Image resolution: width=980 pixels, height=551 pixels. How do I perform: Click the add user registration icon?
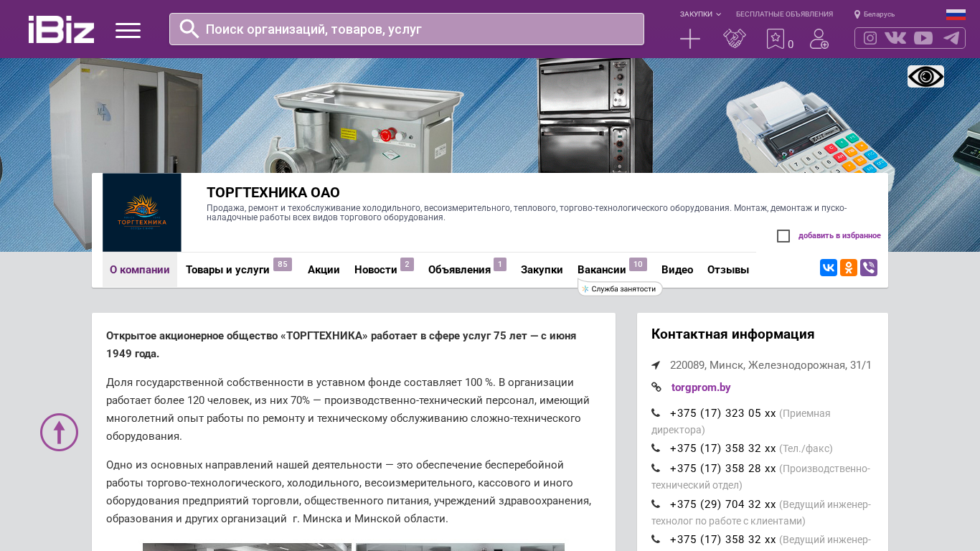[819, 39]
